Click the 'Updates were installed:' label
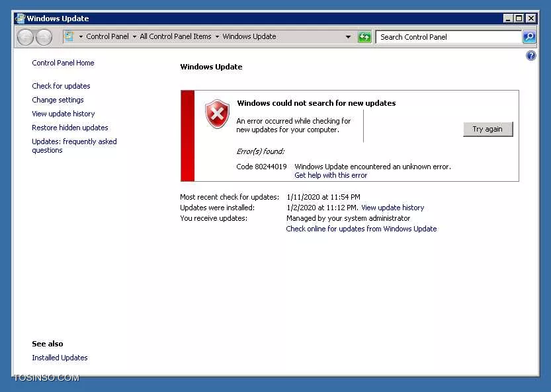This screenshot has height=392, width=551. click(x=217, y=208)
